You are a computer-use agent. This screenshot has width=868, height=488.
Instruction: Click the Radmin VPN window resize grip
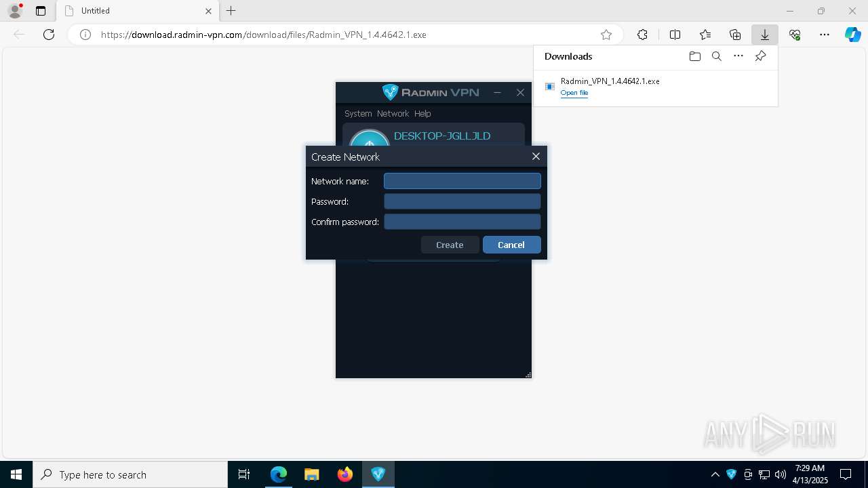[528, 374]
